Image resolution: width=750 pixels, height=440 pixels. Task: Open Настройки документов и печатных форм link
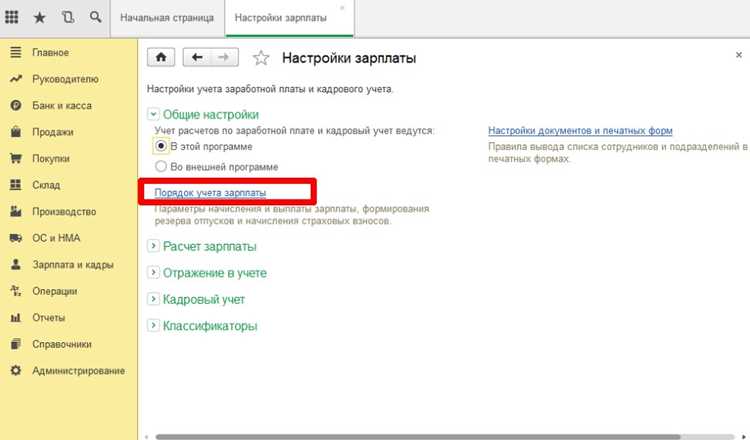pyautogui.click(x=580, y=131)
